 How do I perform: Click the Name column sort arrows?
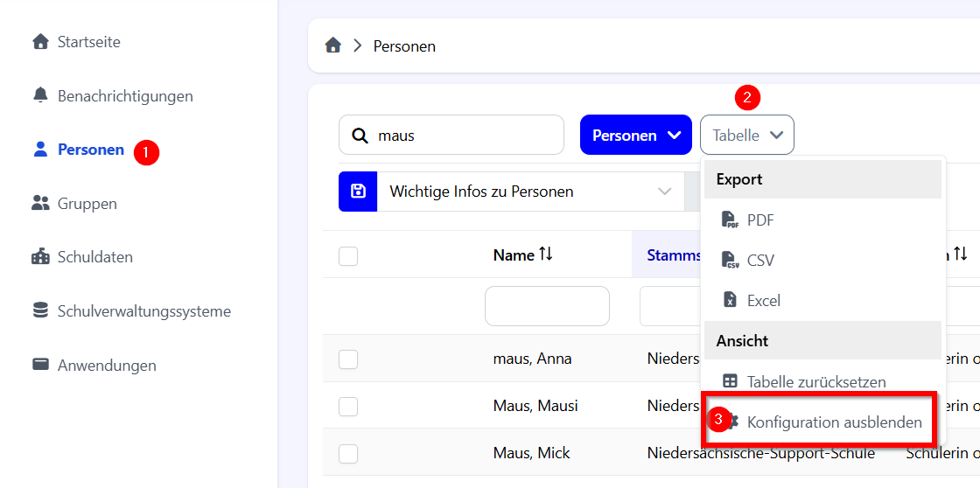pos(546,254)
